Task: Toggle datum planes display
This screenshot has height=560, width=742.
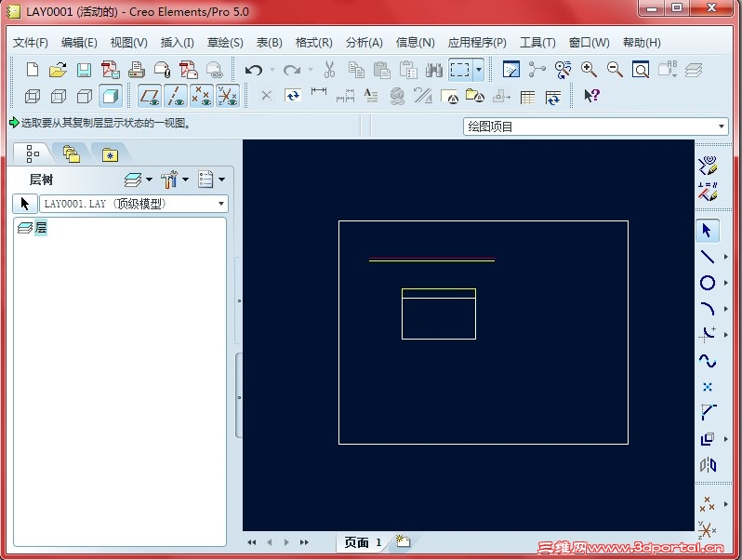Action: point(150,96)
